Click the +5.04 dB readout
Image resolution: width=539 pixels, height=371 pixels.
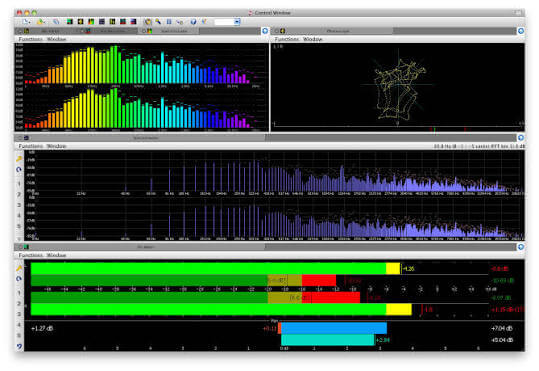[x=502, y=340]
